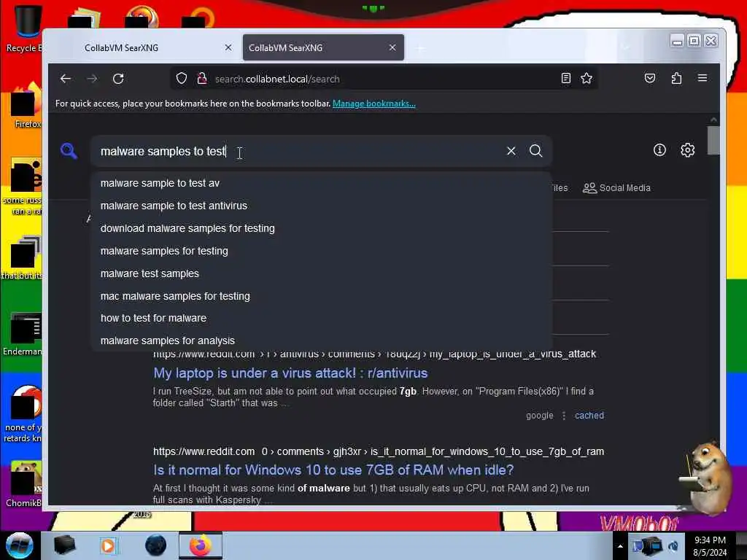This screenshot has width=747, height=560.
Task: Reload the page with the refresh icon
Action: point(118,79)
